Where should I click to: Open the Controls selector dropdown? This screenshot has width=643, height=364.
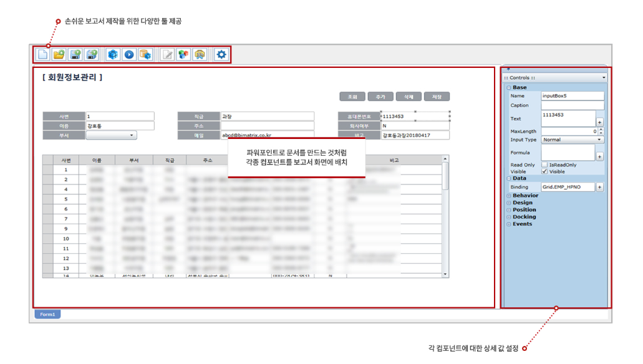[604, 78]
